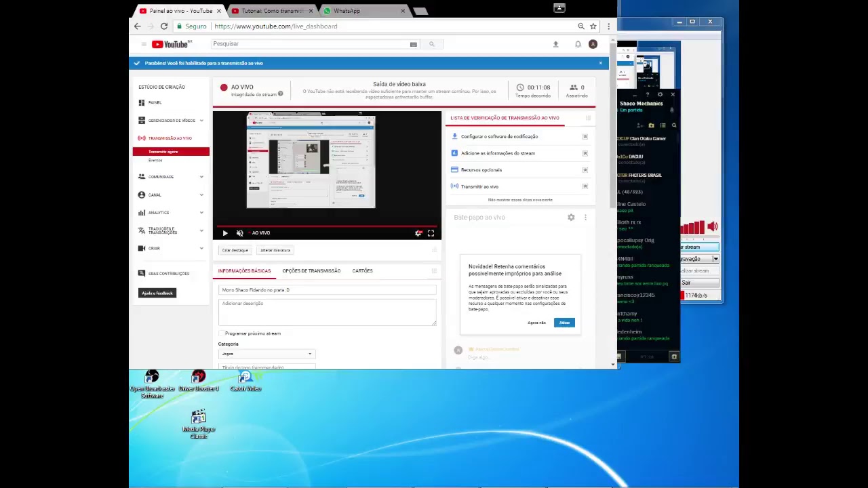Click search icon in the game client friends panel

point(674,125)
